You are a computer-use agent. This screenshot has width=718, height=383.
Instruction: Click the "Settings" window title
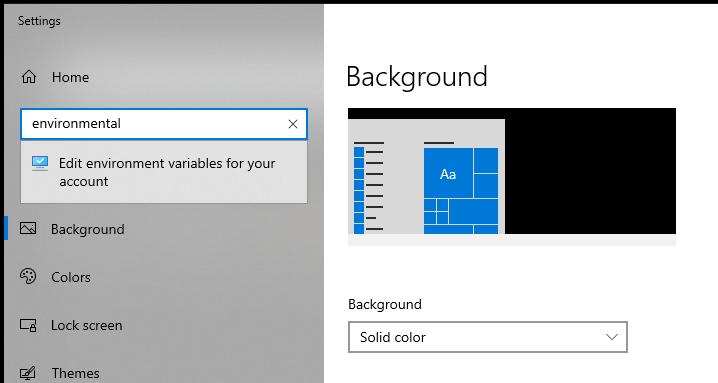39,21
